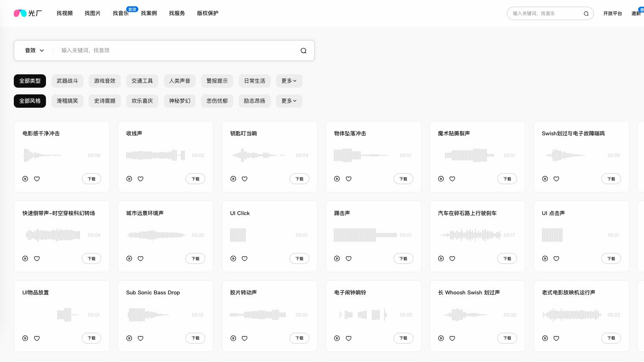Play the 电子闹钟响铃 sound effect

[337, 338]
